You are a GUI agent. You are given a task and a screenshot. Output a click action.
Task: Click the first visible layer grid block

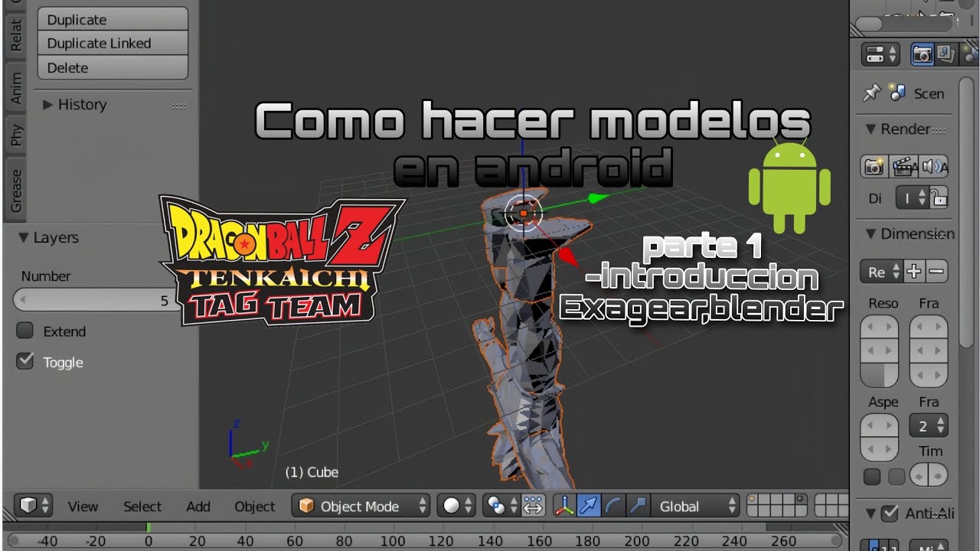(754, 500)
